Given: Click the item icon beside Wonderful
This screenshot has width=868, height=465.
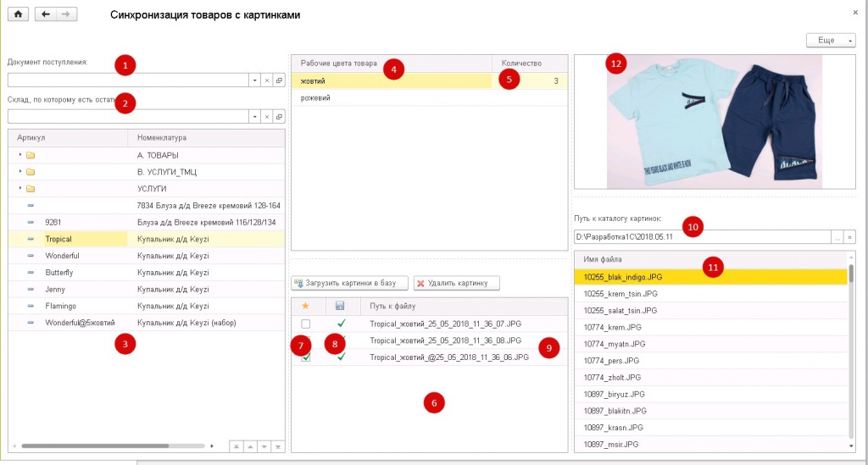Looking at the screenshot, I should pyautogui.click(x=31, y=256).
